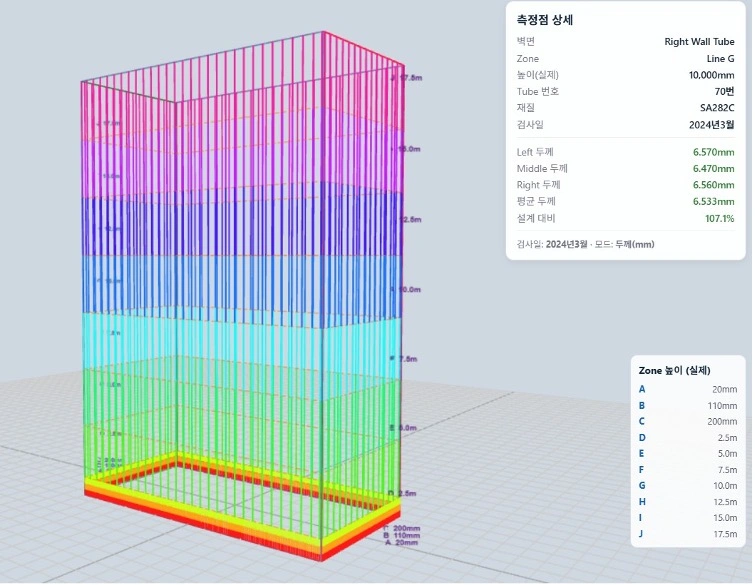
Task: Select Zone C 200mm legend row
Action: click(688, 422)
